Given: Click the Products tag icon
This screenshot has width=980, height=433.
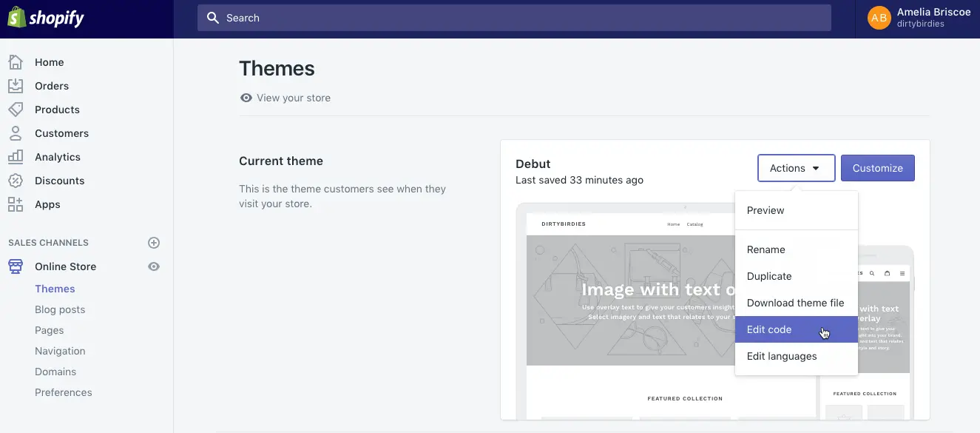Looking at the screenshot, I should [16, 110].
